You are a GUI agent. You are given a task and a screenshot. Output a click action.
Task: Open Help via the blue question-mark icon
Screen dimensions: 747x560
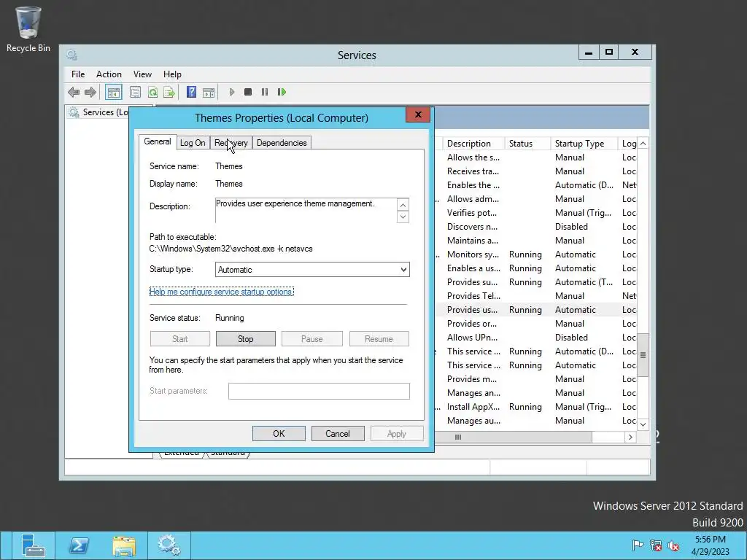pos(192,92)
